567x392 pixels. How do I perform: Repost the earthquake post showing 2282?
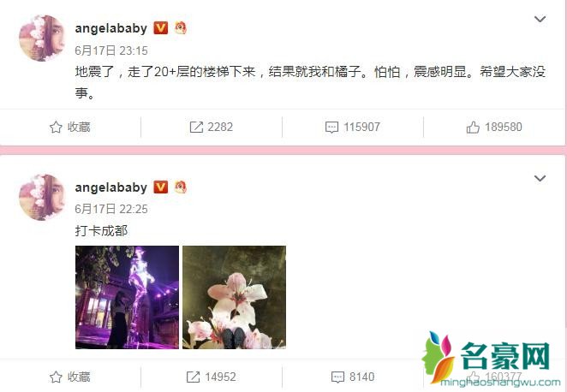(x=212, y=127)
